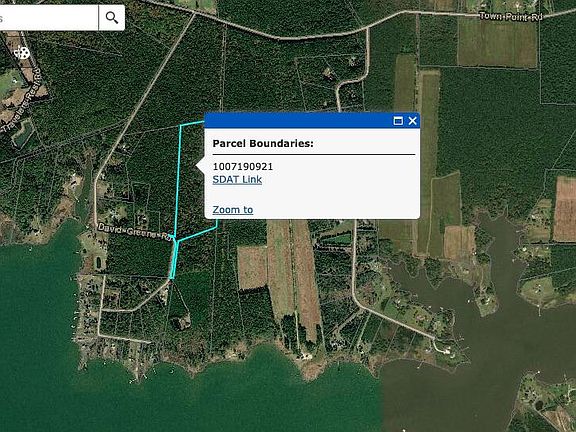Click the Zoom to link
This screenshot has width=576, height=432.
[233, 210]
